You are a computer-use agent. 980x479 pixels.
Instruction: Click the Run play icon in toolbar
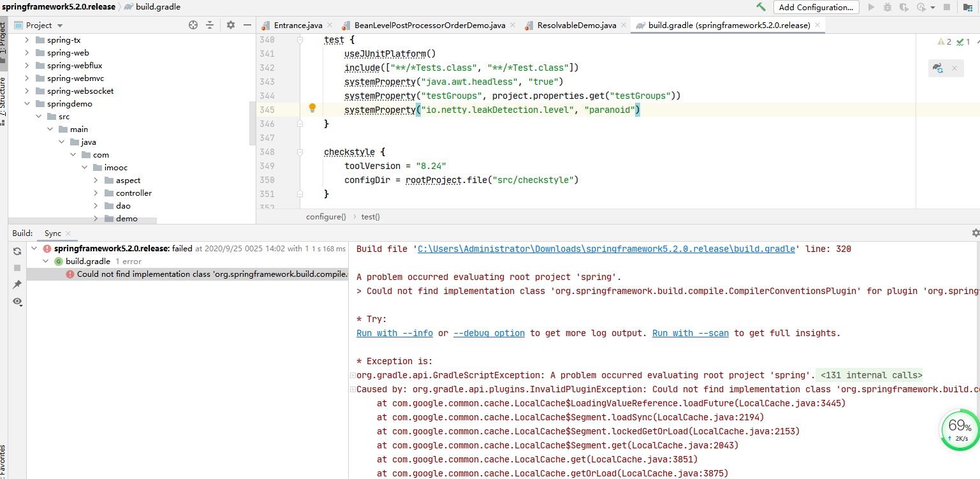pos(872,7)
